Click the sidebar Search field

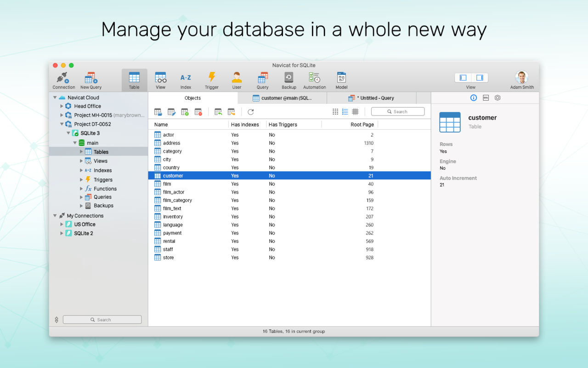coord(102,320)
